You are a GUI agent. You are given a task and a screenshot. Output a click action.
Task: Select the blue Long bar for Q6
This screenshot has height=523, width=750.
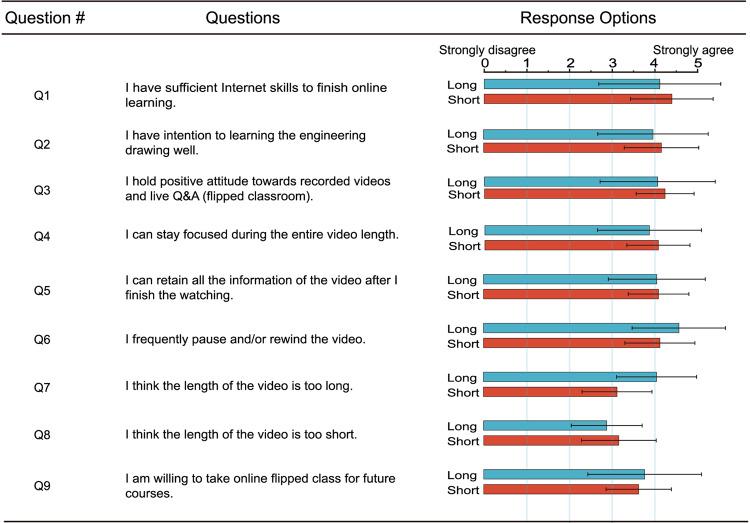pyautogui.click(x=580, y=327)
